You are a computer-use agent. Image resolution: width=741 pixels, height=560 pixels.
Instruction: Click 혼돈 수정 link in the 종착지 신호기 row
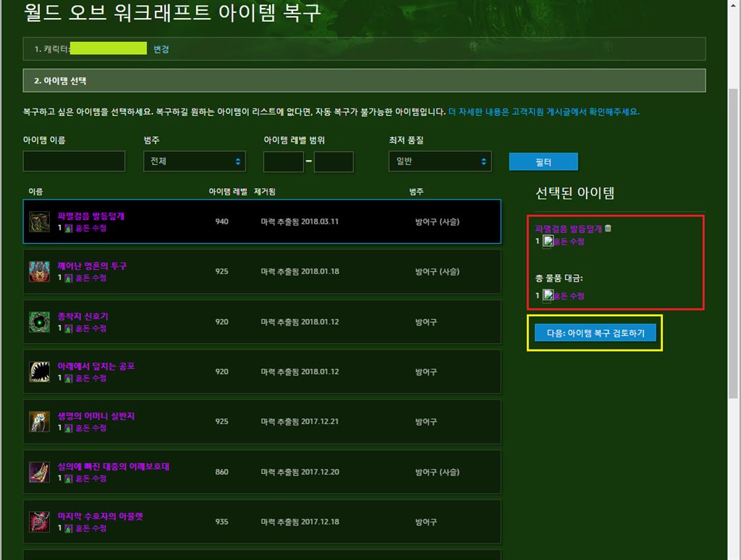pos(90,328)
